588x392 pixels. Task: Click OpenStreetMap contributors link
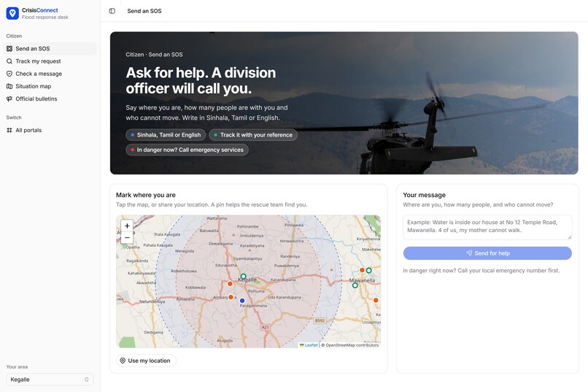click(352, 345)
